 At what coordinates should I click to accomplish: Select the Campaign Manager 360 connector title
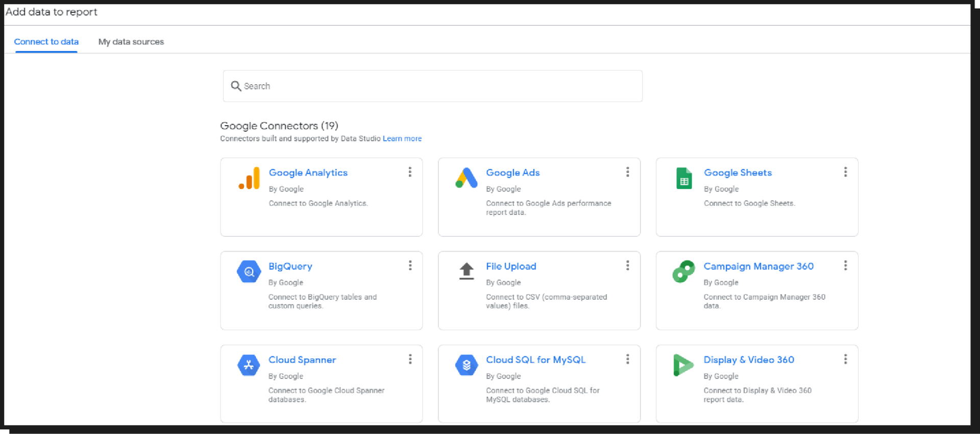coord(758,266)
